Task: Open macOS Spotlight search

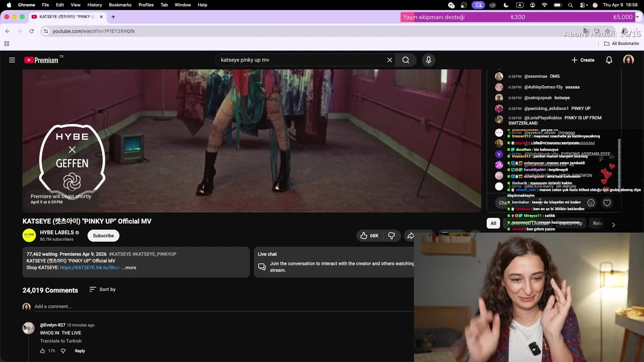Action: (x=570, y=5)
